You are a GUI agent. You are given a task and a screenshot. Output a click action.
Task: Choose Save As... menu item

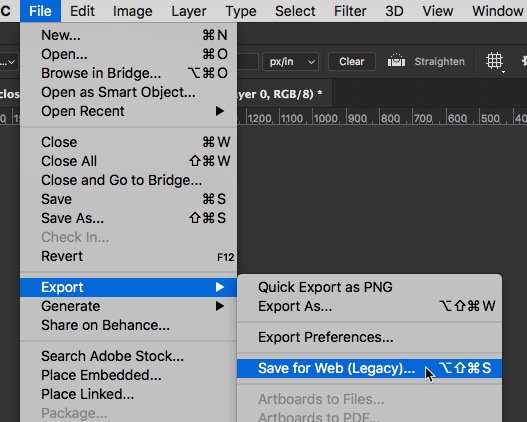pyautogui.click(x=128, y=218)
